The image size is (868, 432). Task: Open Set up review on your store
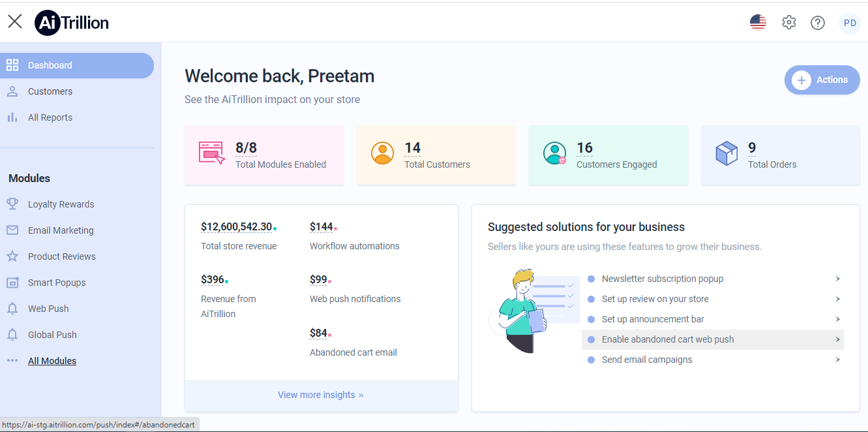(713, 299)
